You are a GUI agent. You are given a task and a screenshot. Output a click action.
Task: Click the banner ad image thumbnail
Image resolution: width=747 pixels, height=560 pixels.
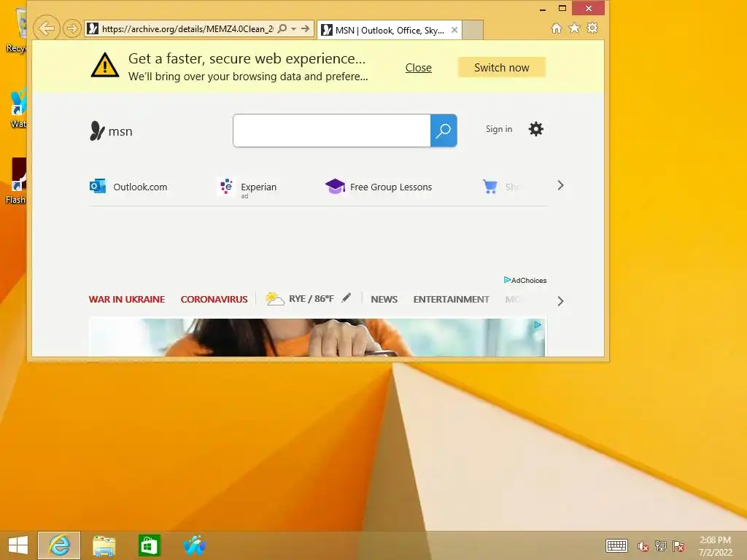click(317, 337)
